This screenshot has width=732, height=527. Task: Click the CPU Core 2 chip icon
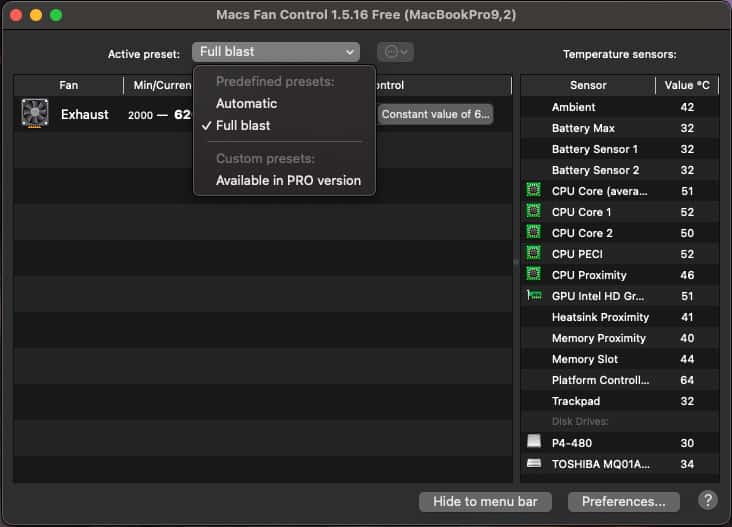point(534,232)
